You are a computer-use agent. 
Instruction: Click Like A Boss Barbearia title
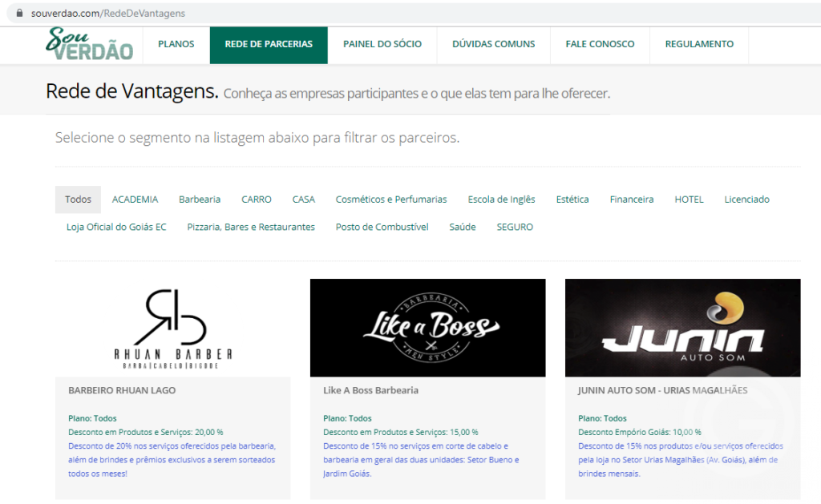(370, 390)
